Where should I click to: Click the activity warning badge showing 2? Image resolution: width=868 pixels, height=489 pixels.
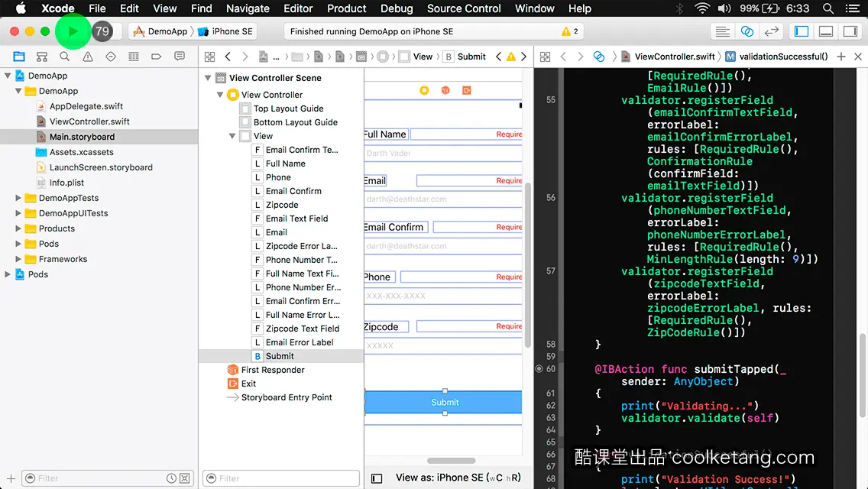tap(570, 31)
